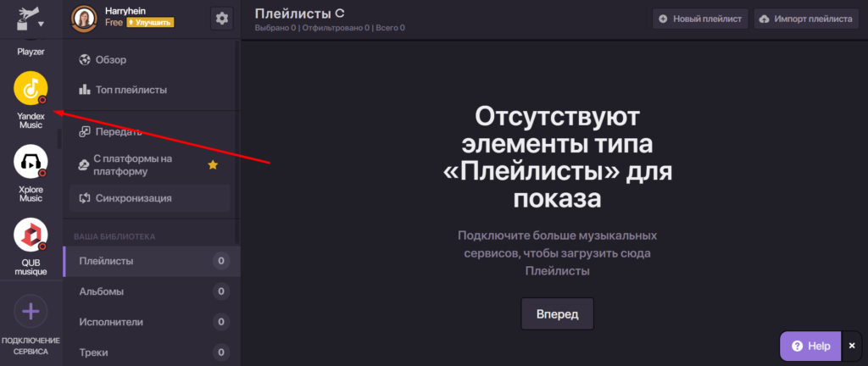This screenshot has height=366, width=868.
Task: Open the QUB musique service icon
Action: [x=31, y=235]
